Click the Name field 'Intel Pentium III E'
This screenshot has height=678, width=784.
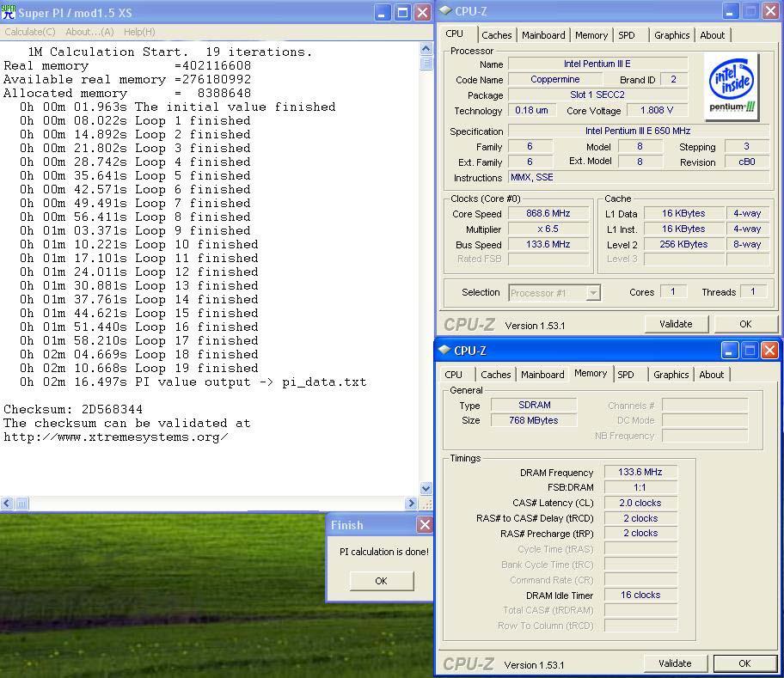(x=597, y=64)
